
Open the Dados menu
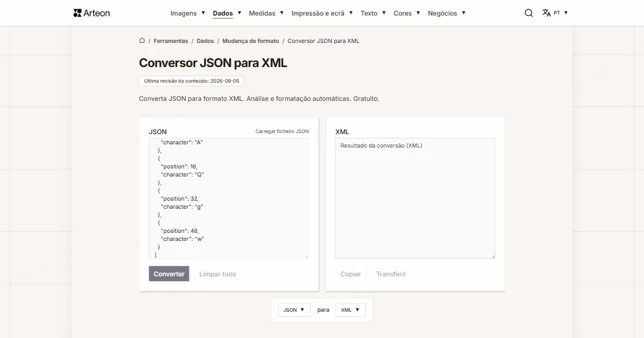(227, 13)
